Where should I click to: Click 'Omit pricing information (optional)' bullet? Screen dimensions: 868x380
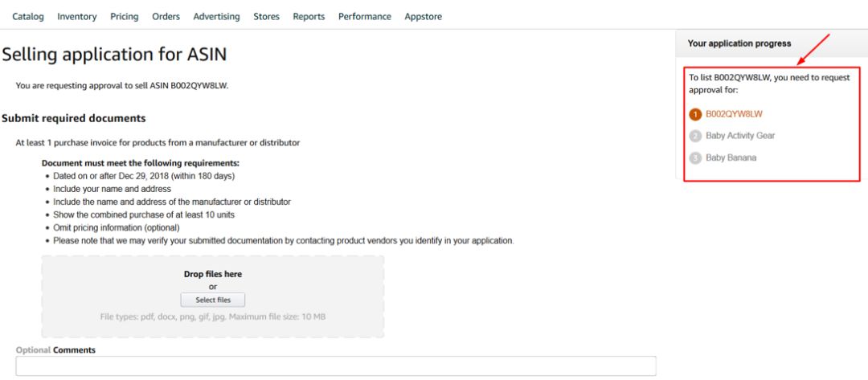point(117,228)
